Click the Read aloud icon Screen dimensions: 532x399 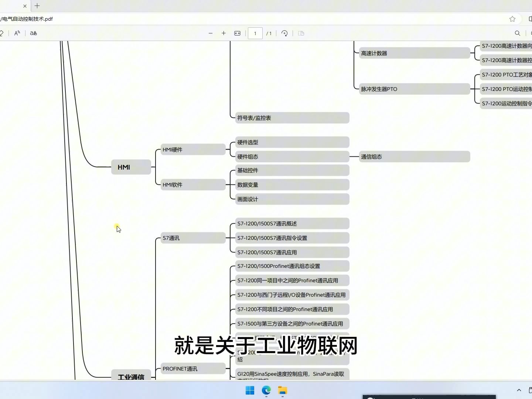[x=17, y=33]
